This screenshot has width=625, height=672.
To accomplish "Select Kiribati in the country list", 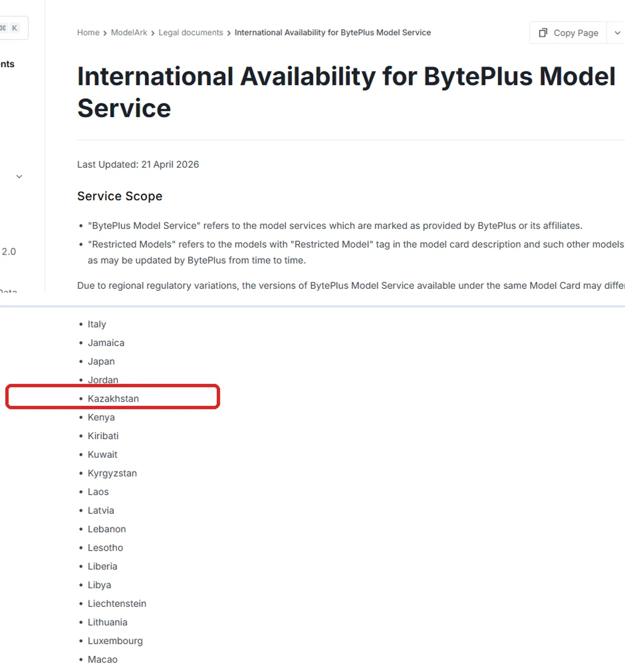I will click(103, 436).
